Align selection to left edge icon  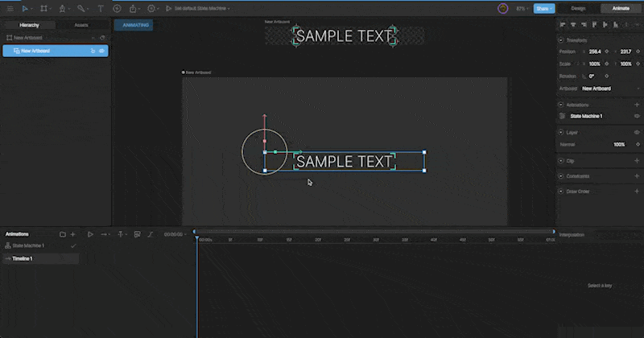(x=563, y=25)
